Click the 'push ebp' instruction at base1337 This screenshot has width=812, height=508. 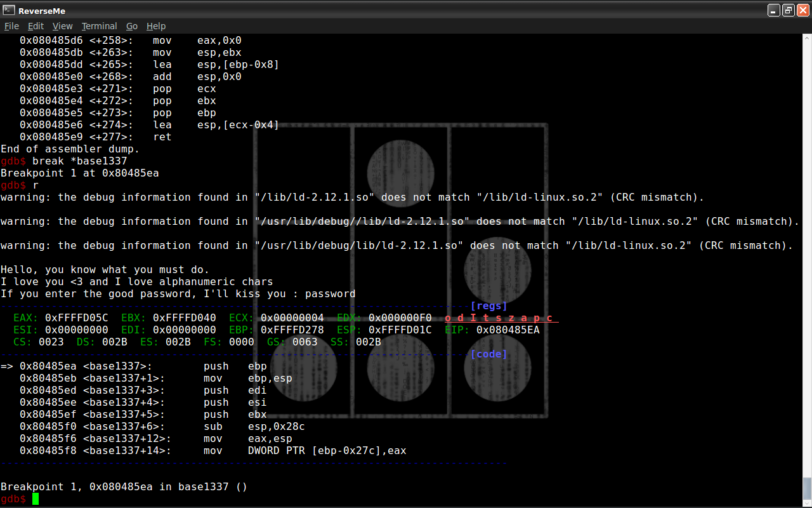point(235,366)
